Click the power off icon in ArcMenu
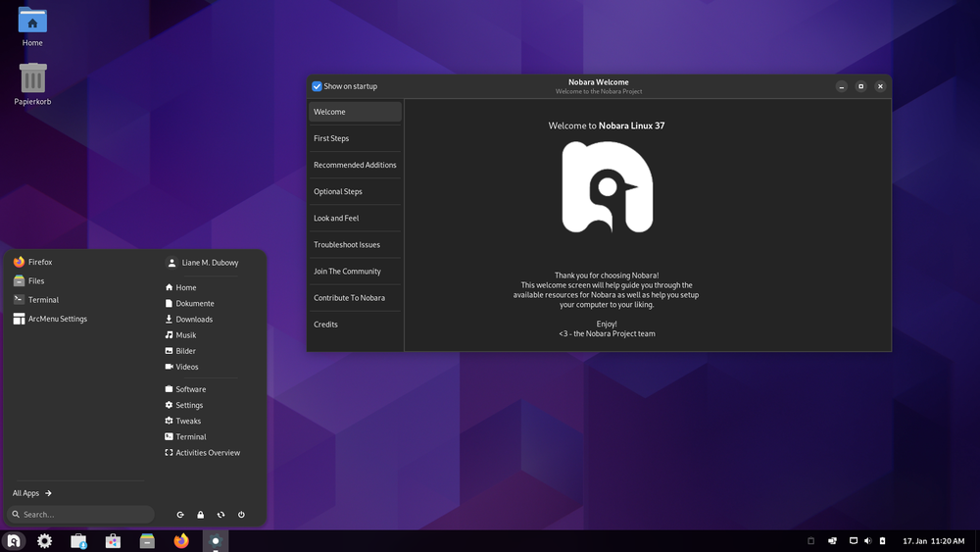 pos(241,515)
